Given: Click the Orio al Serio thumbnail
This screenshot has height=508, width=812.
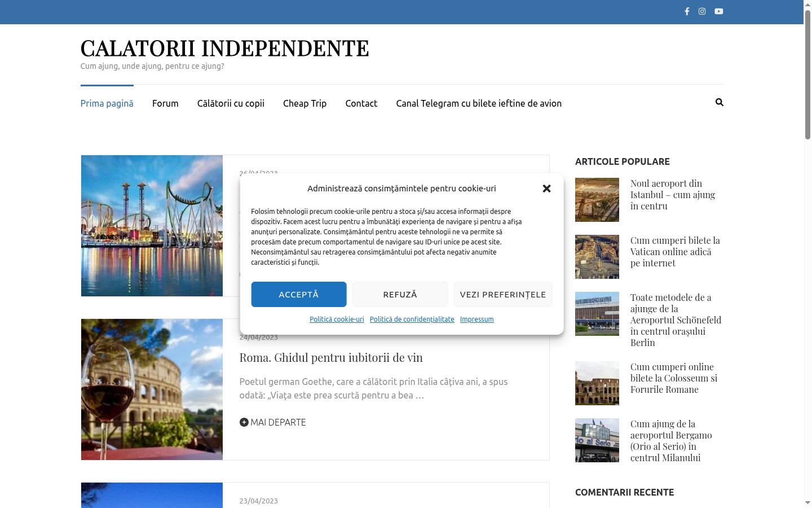Looking at the screenshot, I should click(597, 440).
